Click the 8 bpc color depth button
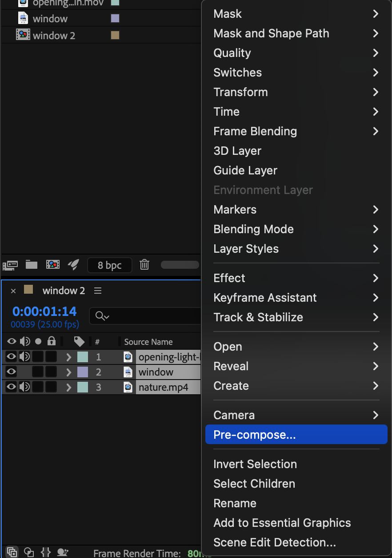392x558 pixels. [110, 265]
